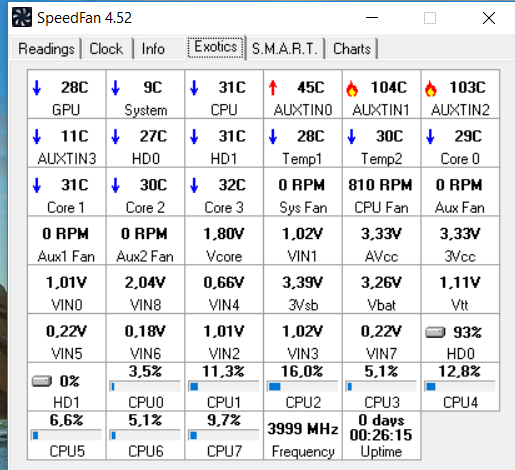The image size is (515, 470).
Task: Click the CPU3 usage bar
Action: [x=381, y=387]
